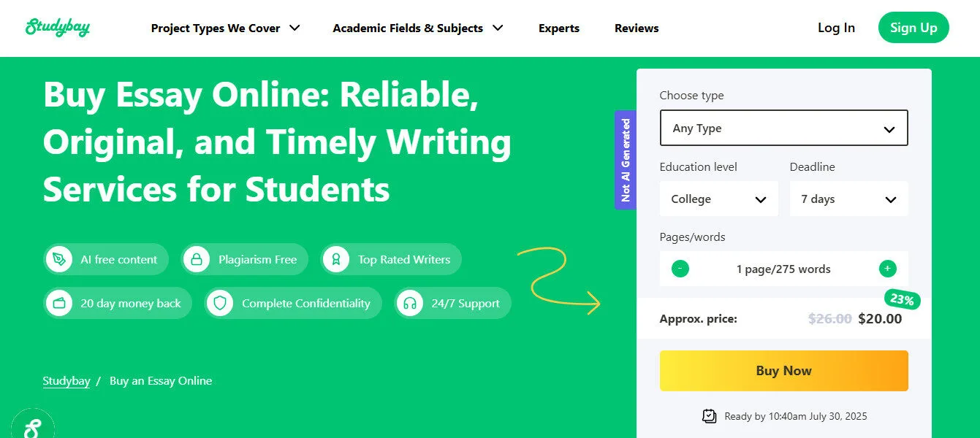Image resolution: width=980 pixels, height=438 pixels.
Task: Click the Choose type label
Action: pos(691,96)
